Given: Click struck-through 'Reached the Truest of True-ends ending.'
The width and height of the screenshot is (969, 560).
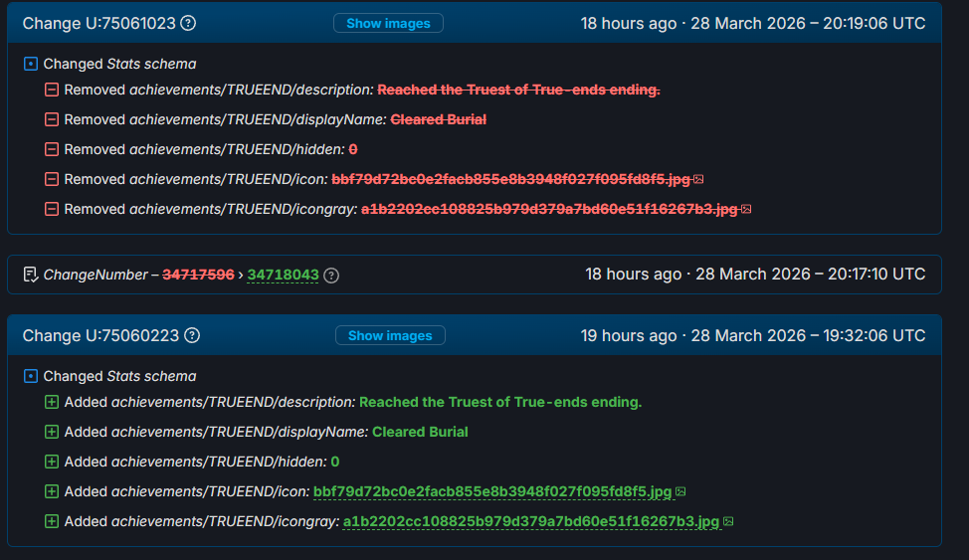Looking at the screenshot, I should click(x=518, y=90).
